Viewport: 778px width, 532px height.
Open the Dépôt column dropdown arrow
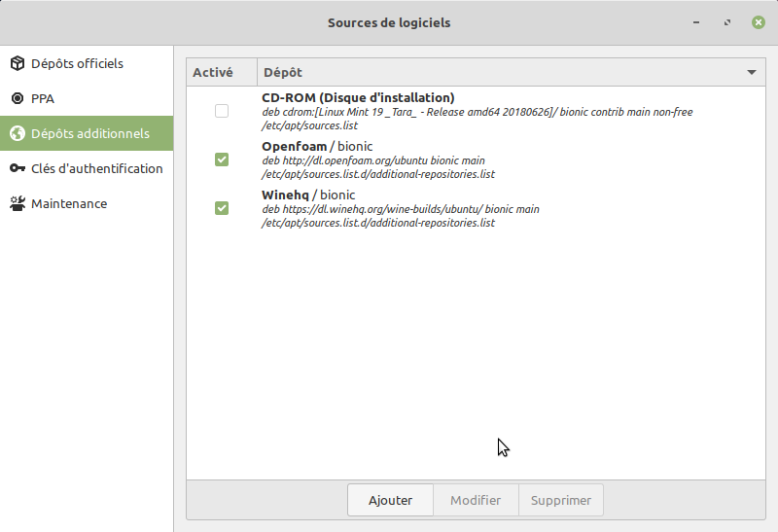point(751,73)
